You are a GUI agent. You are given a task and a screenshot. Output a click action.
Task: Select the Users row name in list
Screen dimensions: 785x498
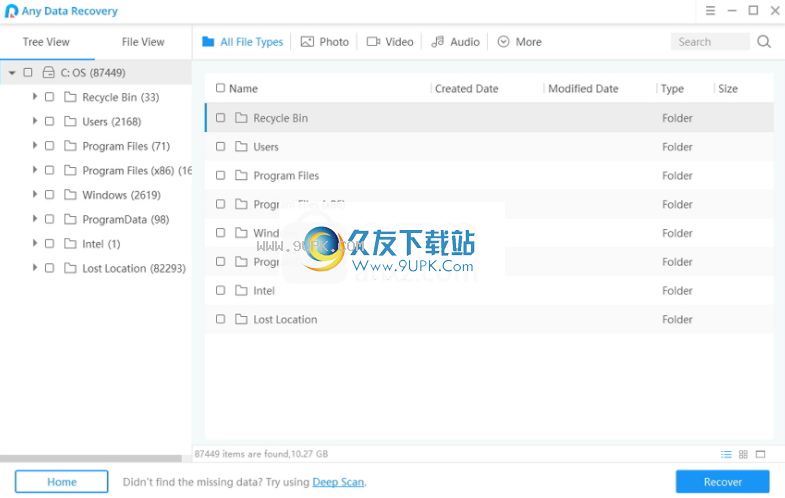point(265,147)
